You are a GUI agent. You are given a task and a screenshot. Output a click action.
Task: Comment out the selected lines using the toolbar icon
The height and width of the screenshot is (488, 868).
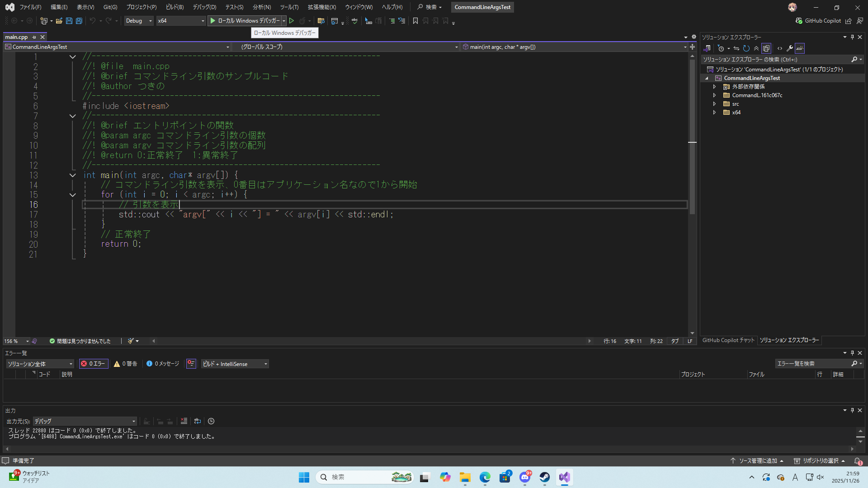point(392,21)
